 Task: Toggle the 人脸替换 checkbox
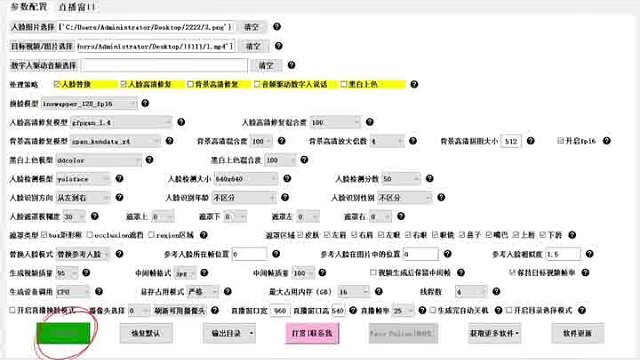pos(57,84)
